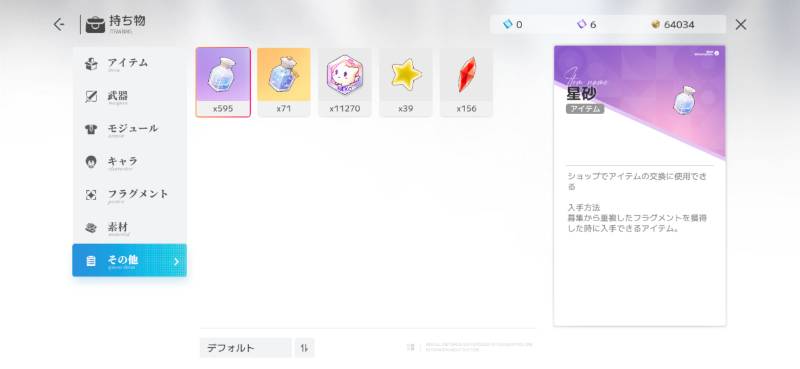Click the gold coin currency icon
Viewport: 800px width, 369px height.
point(656,24)
